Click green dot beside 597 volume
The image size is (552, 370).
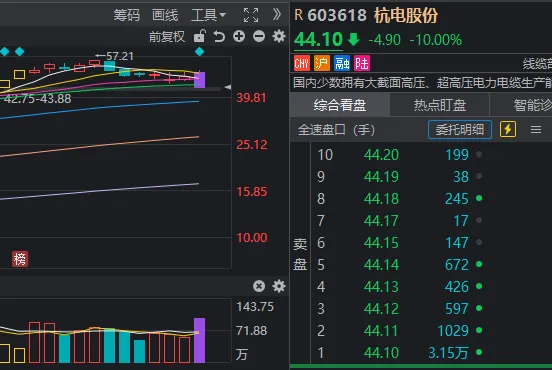coord(479,308)
